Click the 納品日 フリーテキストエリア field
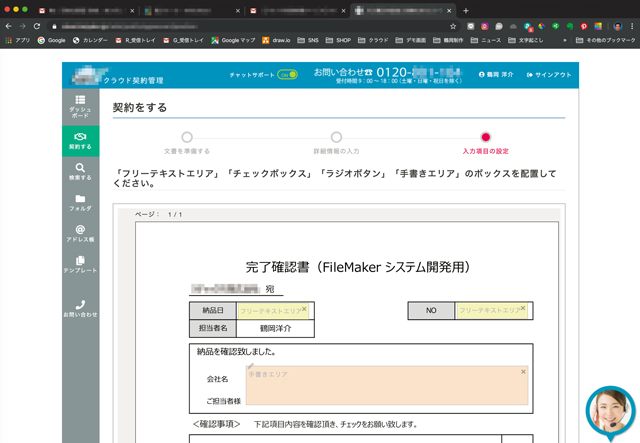The image size is (640, 443). pos(271,311)
